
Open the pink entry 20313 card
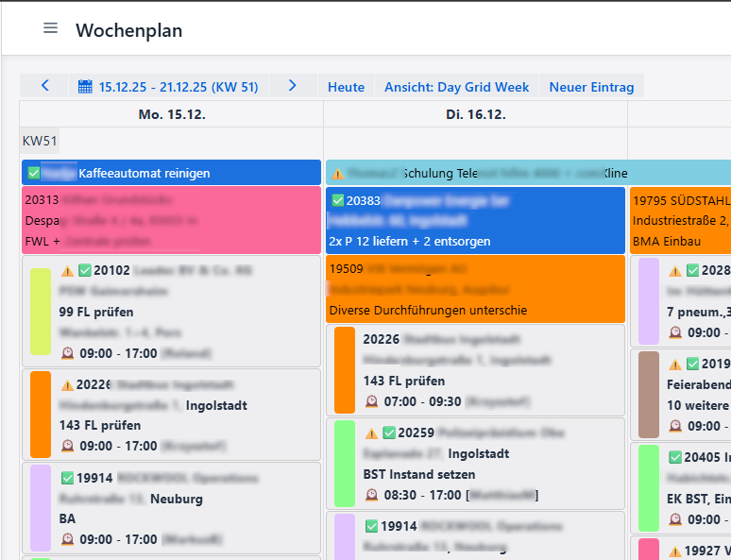pos(171,220)
